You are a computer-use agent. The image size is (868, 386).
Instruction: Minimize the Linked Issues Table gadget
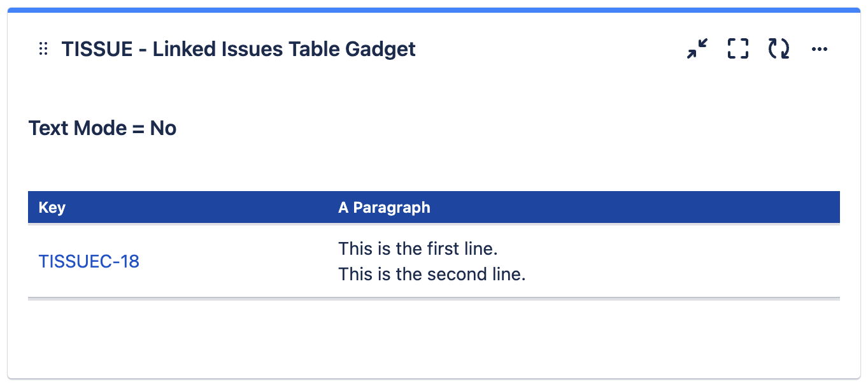tap(696, 48)
